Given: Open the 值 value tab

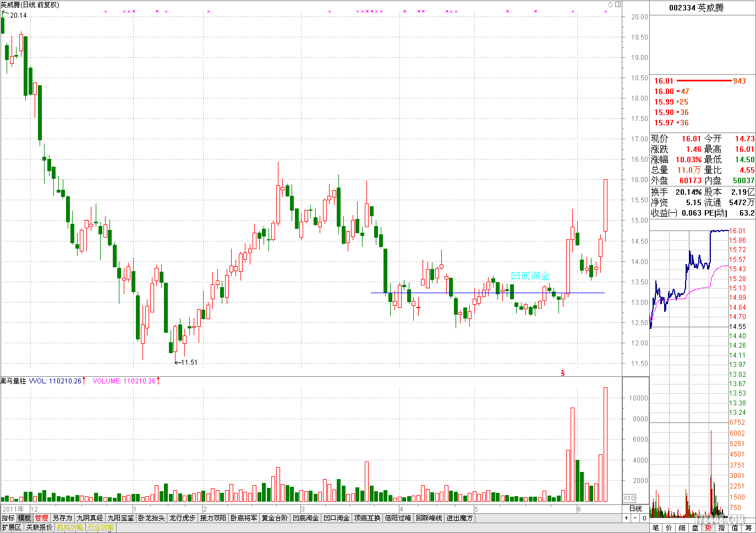Looking at the screenshot, I should pos(735,528).
